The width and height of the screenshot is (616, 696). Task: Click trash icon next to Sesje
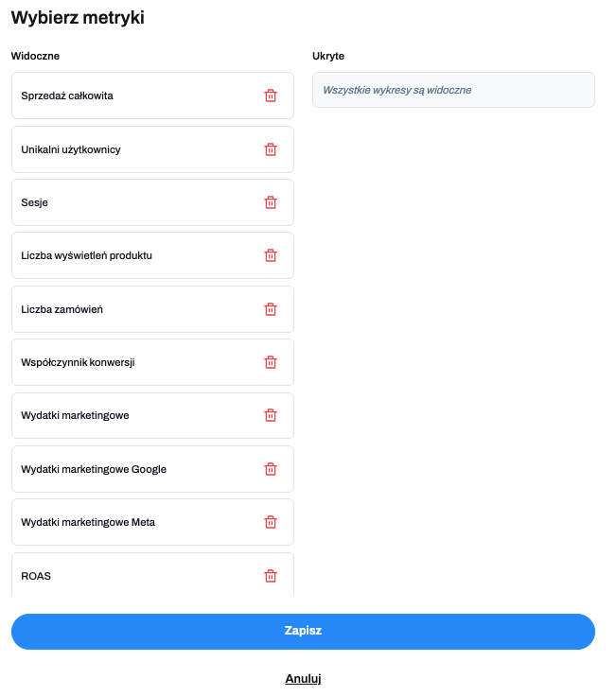(x=271, y=202)
